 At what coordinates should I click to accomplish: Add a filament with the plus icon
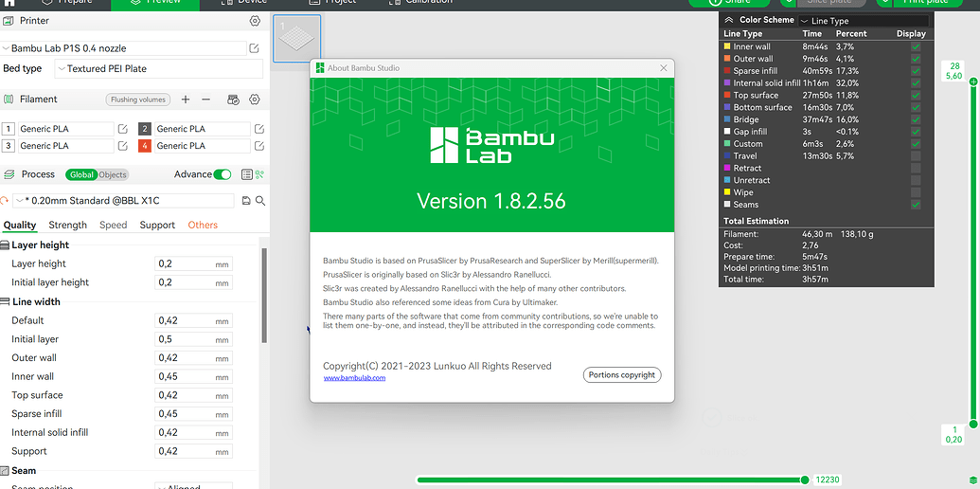pos(186,100)
